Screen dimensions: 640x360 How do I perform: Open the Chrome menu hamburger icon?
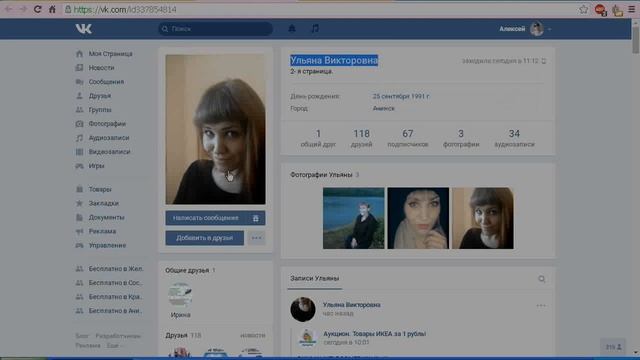tap(631, 9)
